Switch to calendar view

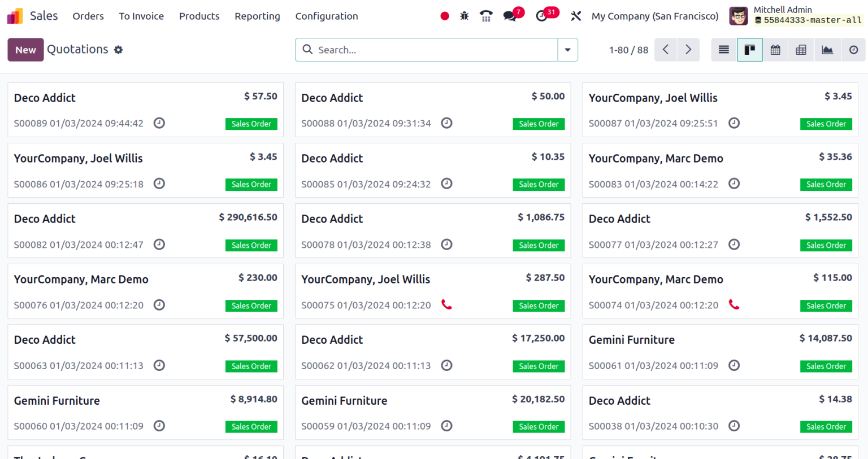click(775, 50)
